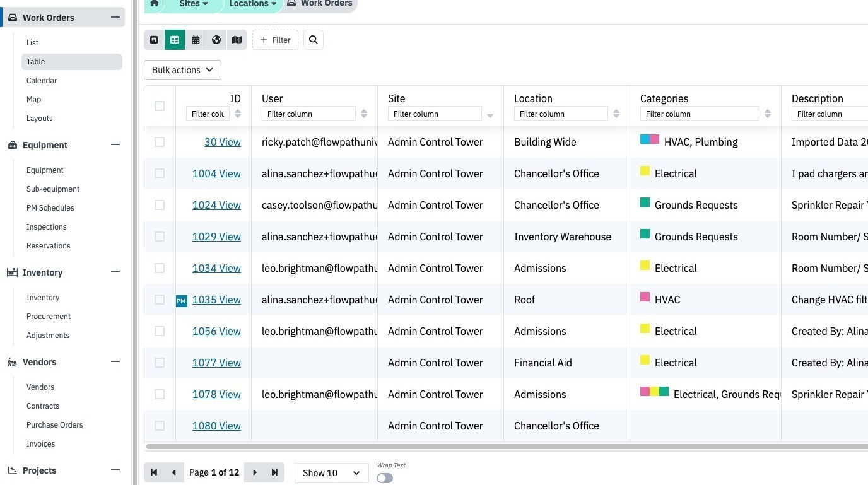Click the pink HVAC swatch on row 1035
The width and height of the screenshot is (868, 485).
click(x=645, y=297)
